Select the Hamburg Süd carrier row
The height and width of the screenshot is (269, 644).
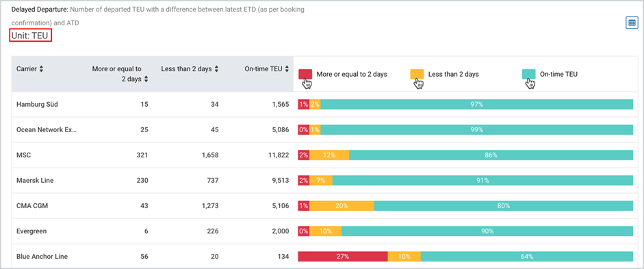(322, 104)
